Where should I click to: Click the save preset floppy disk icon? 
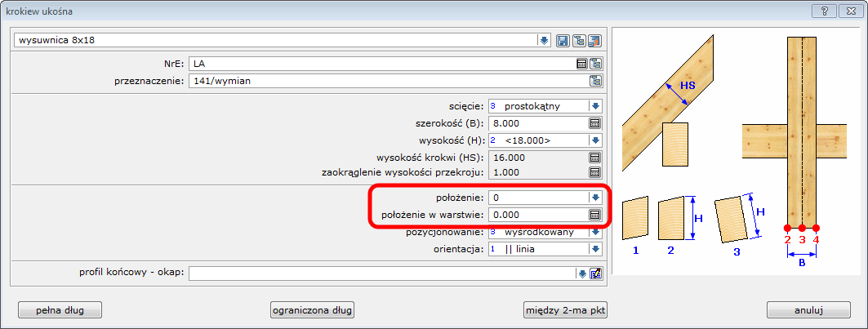click(x=563, y=40)
